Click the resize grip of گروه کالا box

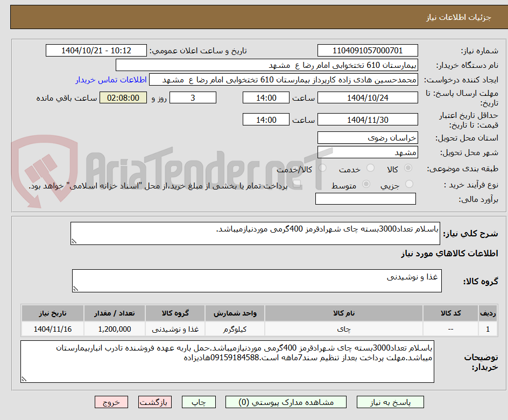click(x=76, y=289)
